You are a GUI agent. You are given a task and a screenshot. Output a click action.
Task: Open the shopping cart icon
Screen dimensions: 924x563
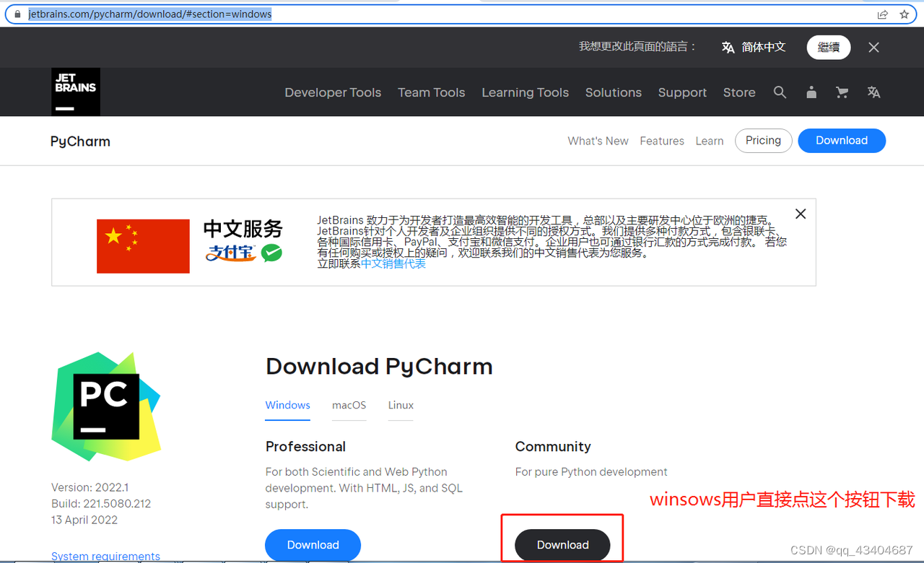[x=842, y=92]
